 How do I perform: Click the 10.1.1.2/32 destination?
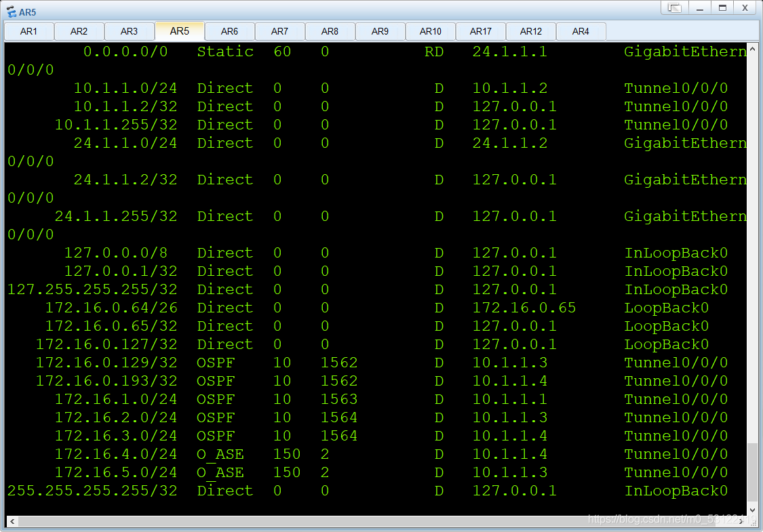[x=125, y=106]
